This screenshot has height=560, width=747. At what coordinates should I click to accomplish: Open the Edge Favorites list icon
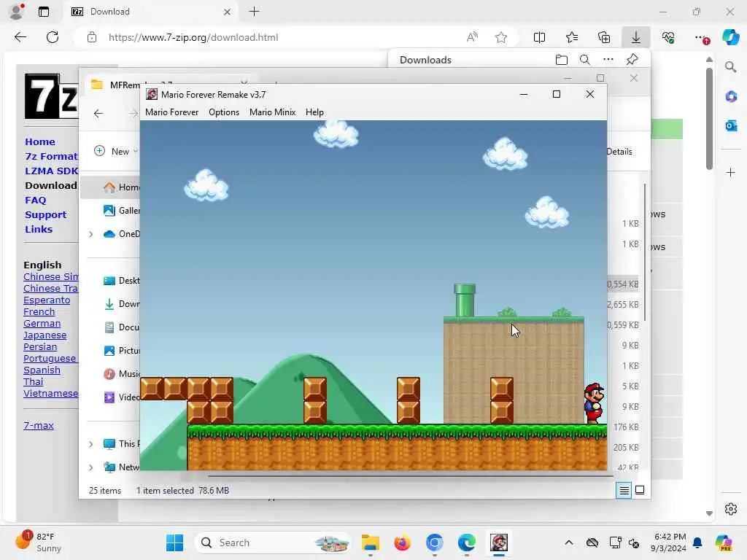coord(572,37)
